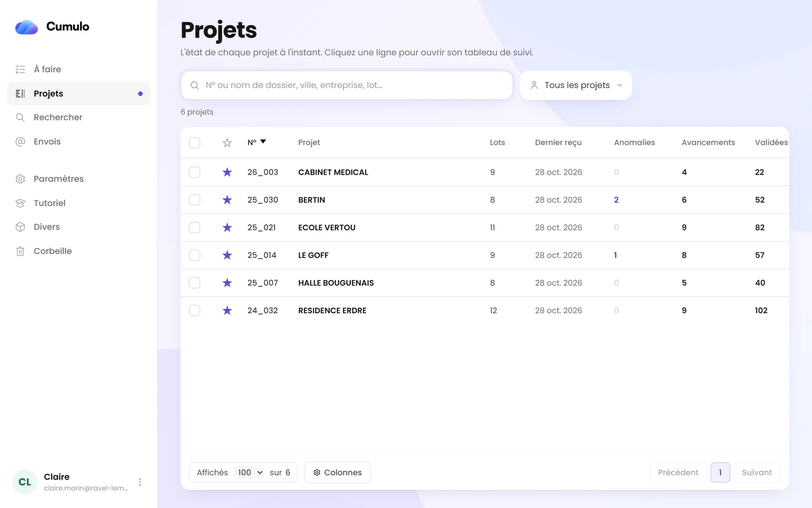Click the Avancements column header
Viewport: 812px width, 508px height.
pos(708,143)
